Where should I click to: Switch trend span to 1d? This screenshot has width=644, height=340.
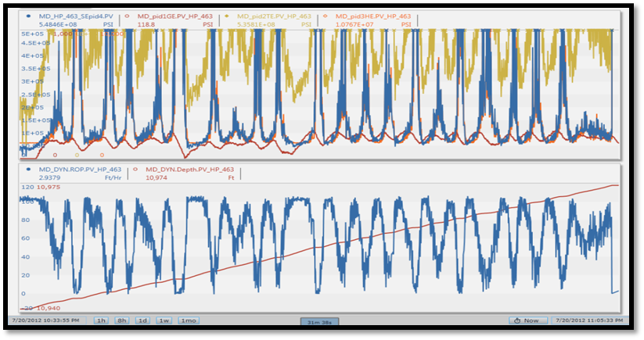pos(143,320)
